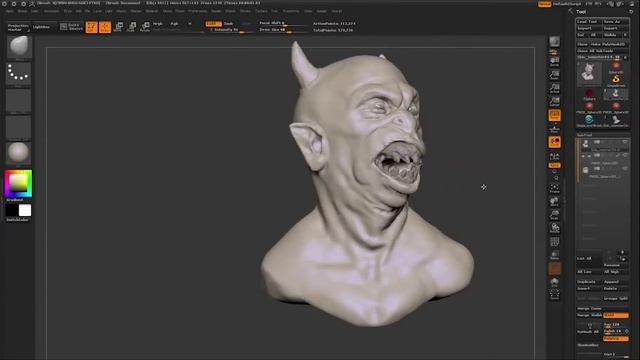The width and height of the screenshot is (640, 360).
Task: Click the Load Tool button
Action: point(589,22)
